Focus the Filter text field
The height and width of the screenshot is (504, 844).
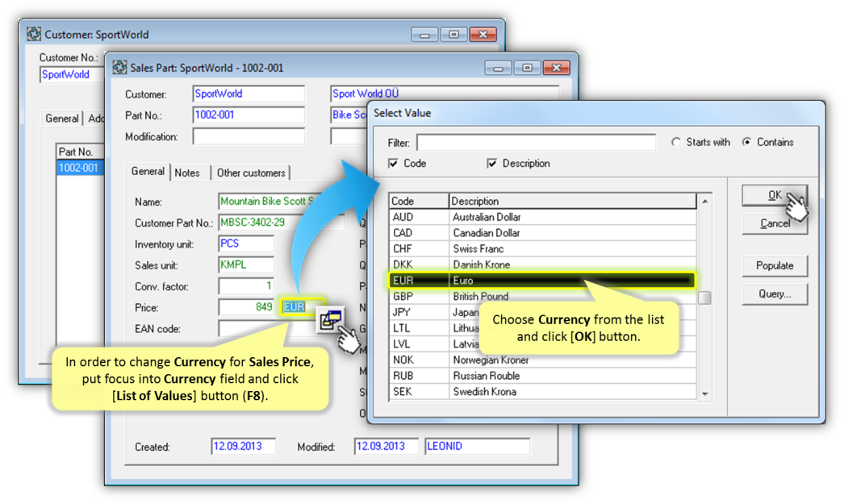(x=536, y=143)
